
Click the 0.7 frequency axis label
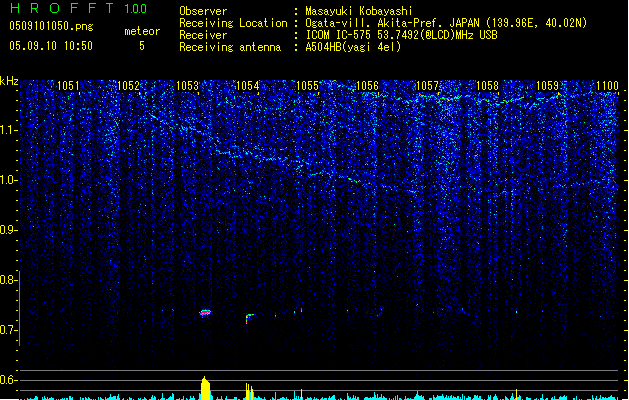tap(8, 330)
